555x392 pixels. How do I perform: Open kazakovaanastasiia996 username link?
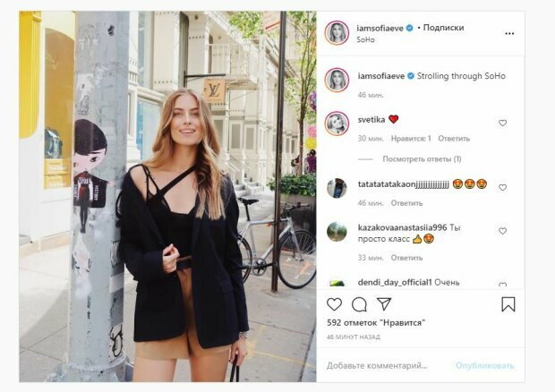(x=403, y=227)
